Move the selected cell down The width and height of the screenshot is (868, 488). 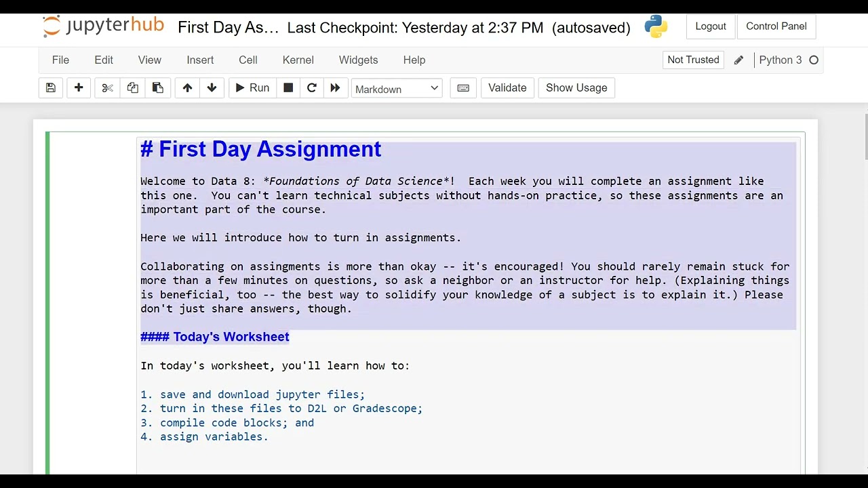[212, 88]
